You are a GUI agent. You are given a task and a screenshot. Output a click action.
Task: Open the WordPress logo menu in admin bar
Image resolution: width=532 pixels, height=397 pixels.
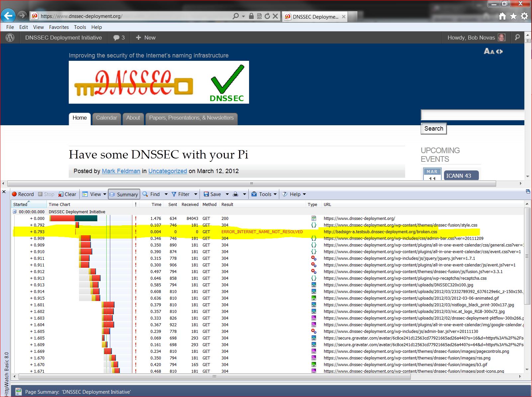[x=10, y=38]
